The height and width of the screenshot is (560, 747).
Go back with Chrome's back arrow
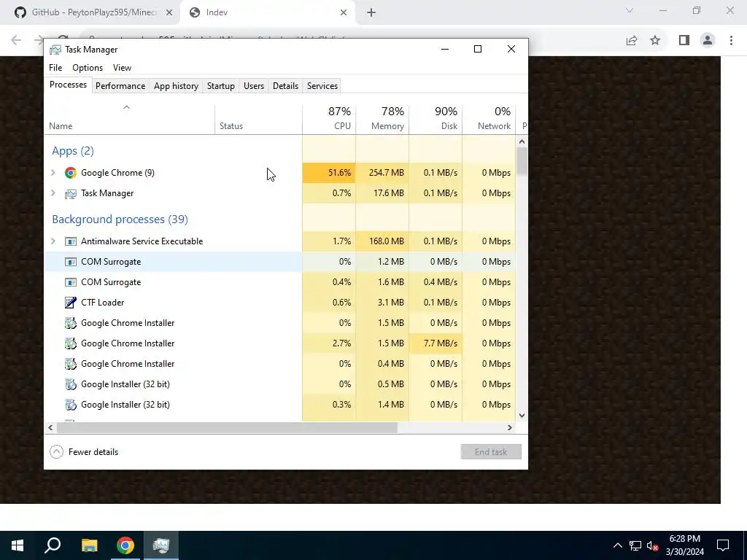(x=16, y=40)
